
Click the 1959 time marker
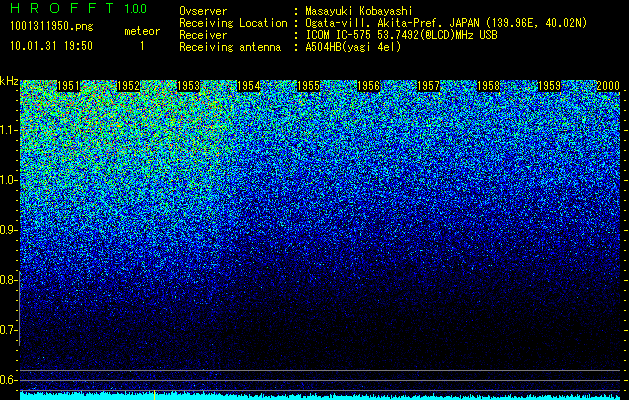(x=549, y=86)
